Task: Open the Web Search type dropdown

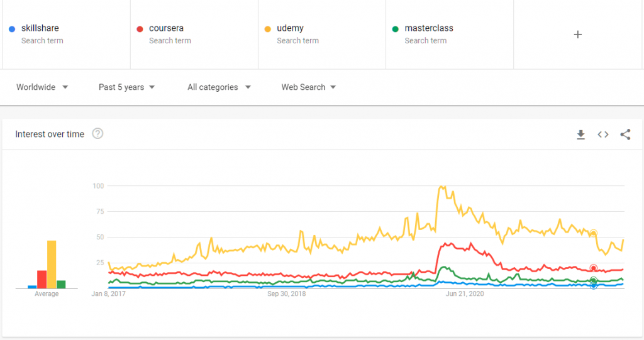Action: 308,87
